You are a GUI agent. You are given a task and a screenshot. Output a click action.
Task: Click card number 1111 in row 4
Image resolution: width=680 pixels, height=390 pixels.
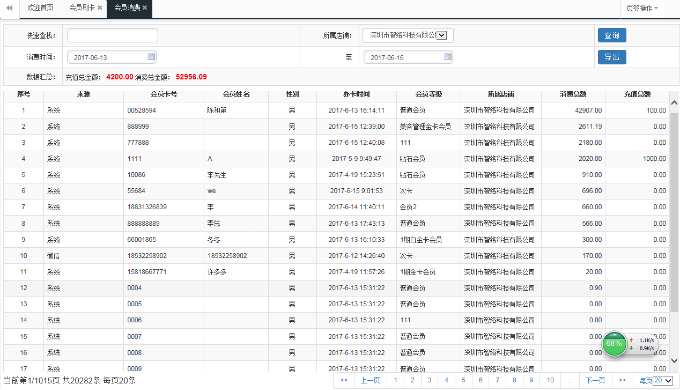tap(134, 159)
